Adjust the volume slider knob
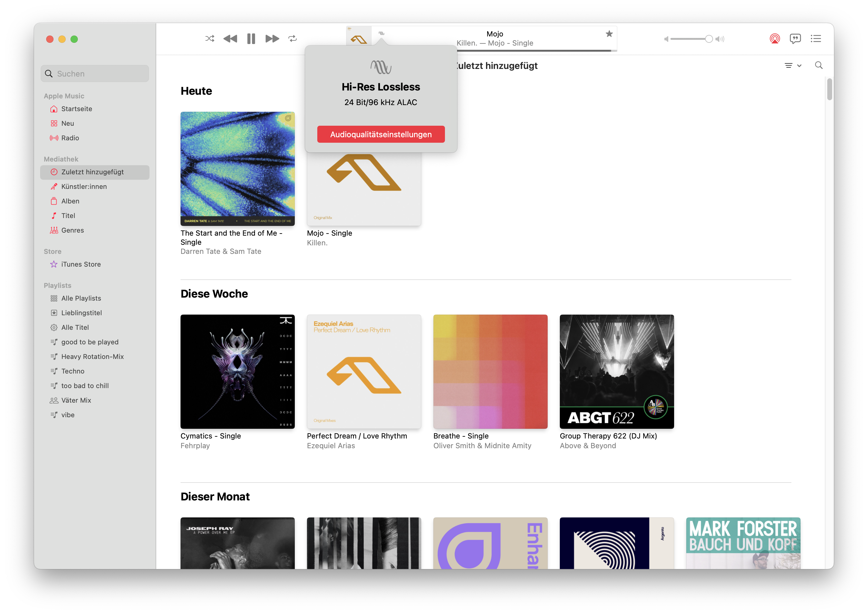 pos(709,39)
